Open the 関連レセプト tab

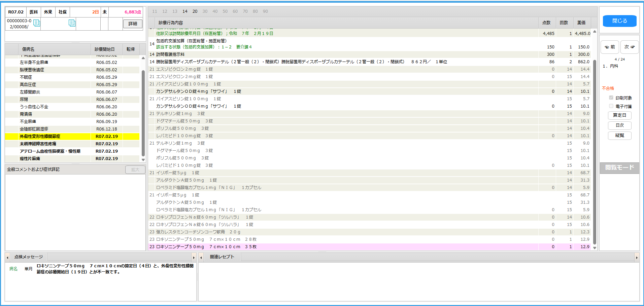pyautogui.click(x=222, y=257)
